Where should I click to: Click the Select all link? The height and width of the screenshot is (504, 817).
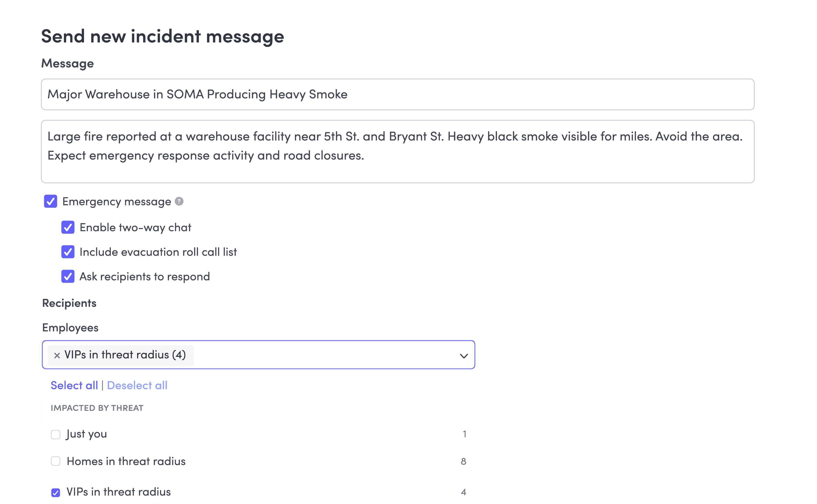coord(74,385)
